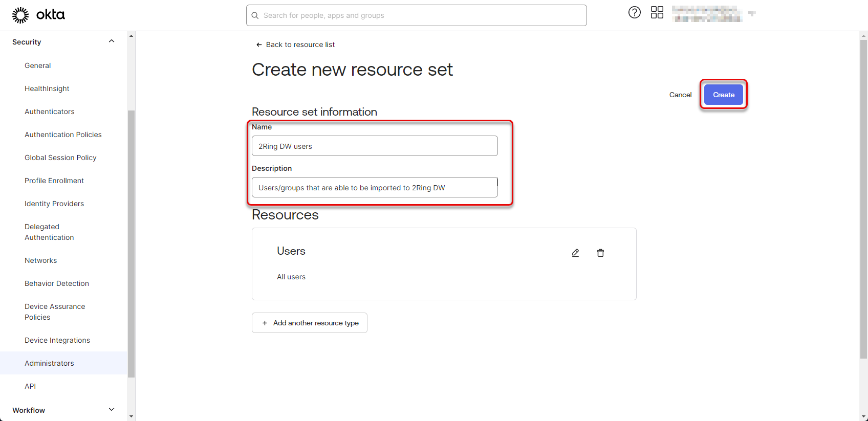Click the Okta logo
Screen dimensions: 868x421
coord(38,15)
